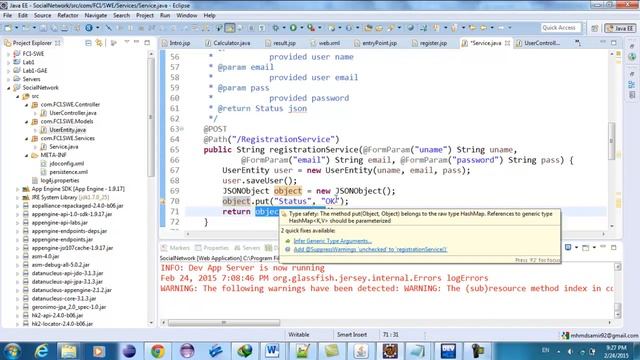Image resolution: width=640 pixels, height=360 pixels.
Task: Open the Window menu
Action: [x=187, y=16]
